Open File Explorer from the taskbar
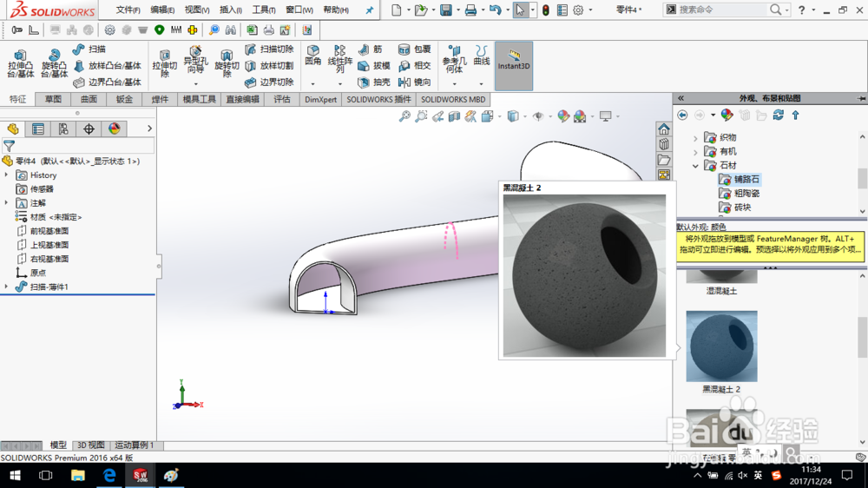This screenshot has width=868, height=488. tap(77, 475)
